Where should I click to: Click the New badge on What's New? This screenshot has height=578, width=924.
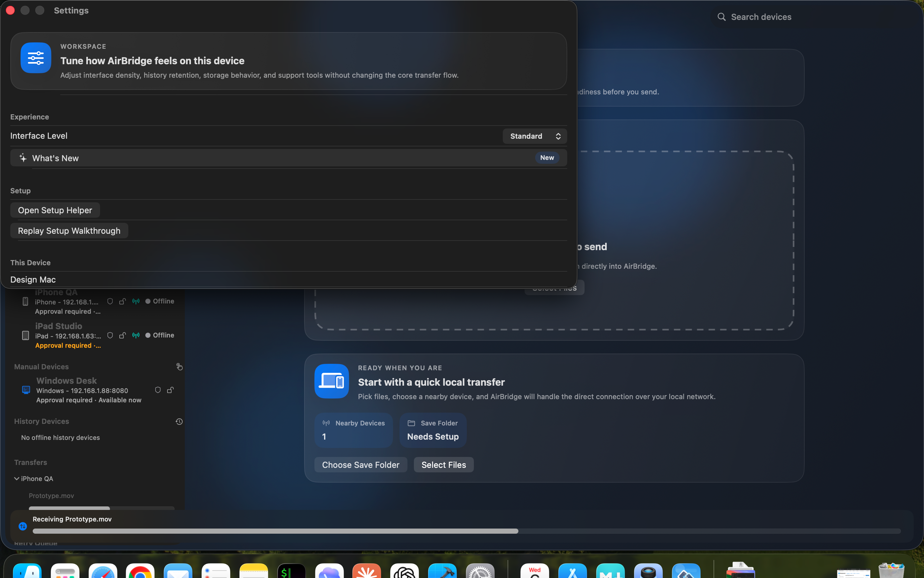547,157
